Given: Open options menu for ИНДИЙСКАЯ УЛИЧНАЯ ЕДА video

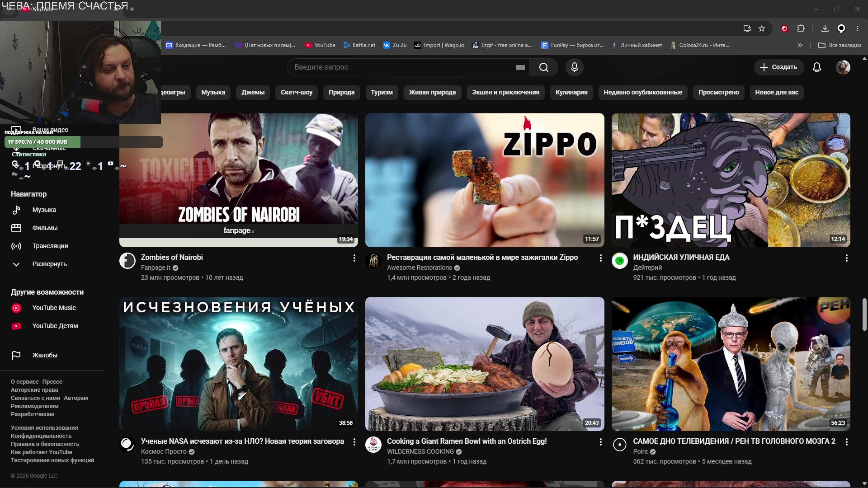Looking at the screenshot, I should [846, 258].
